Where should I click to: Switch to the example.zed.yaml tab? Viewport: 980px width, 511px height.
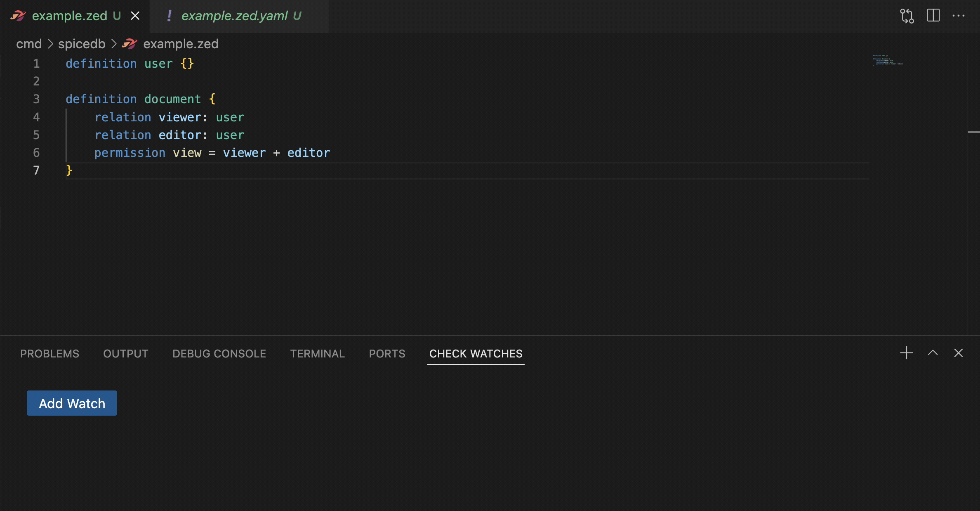[234, 16]
